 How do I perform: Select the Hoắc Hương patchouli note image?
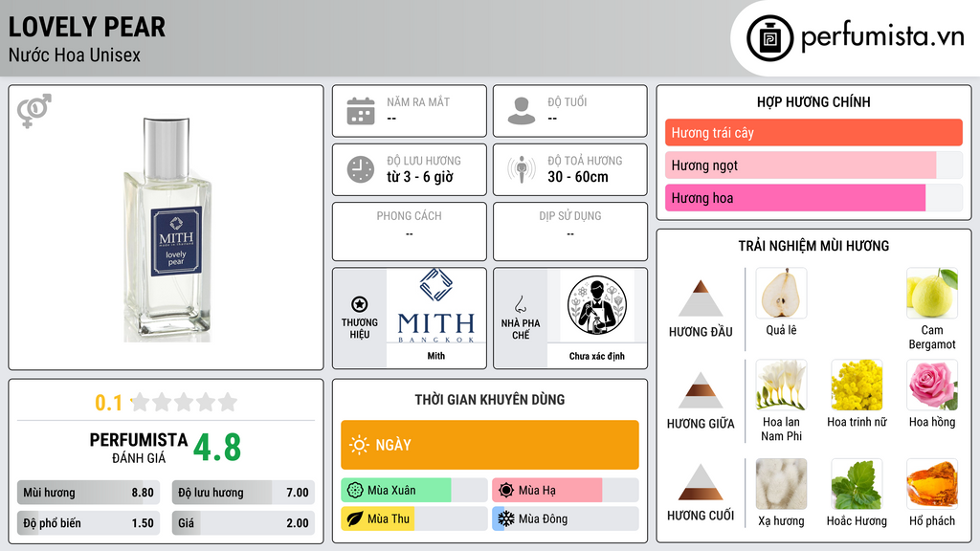pos(857,484)
